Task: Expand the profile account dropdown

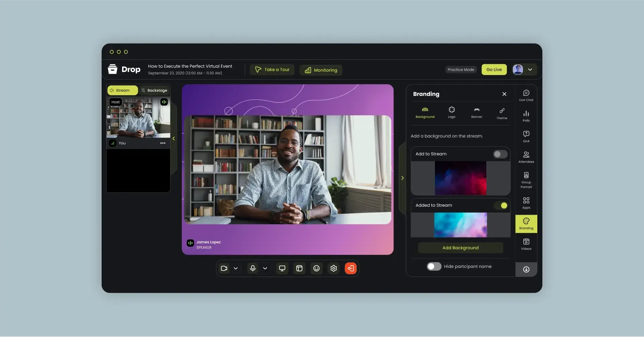Action: point(531,69)
